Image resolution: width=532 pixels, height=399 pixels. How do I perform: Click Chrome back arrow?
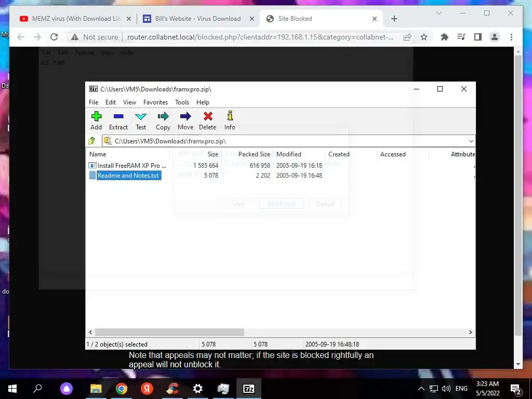(x=21, y=37)
